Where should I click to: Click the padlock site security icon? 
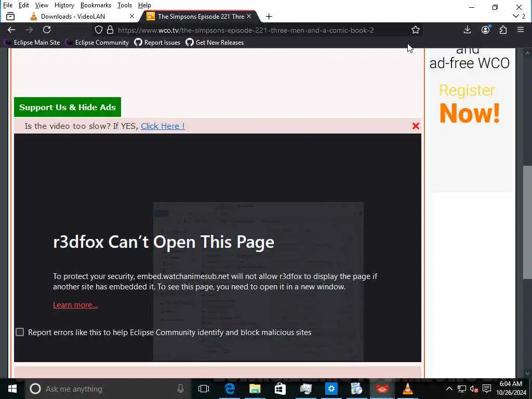click(x=110, y=30)
